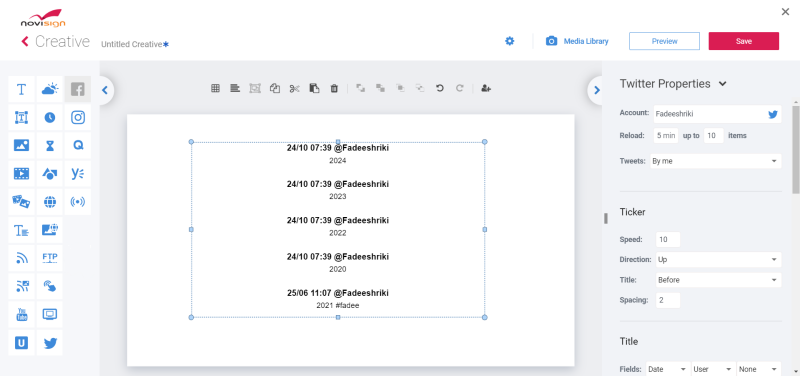Select the Text widget icon
This screenshot has height=376, width=800.
(21, 89)
